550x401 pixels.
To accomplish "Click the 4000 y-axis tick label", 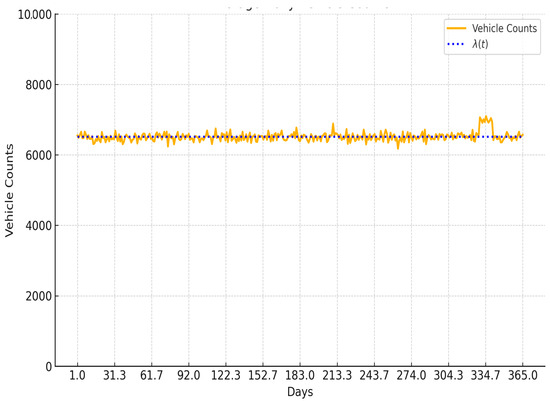I will pyautogui.click(x=39, y=226).
